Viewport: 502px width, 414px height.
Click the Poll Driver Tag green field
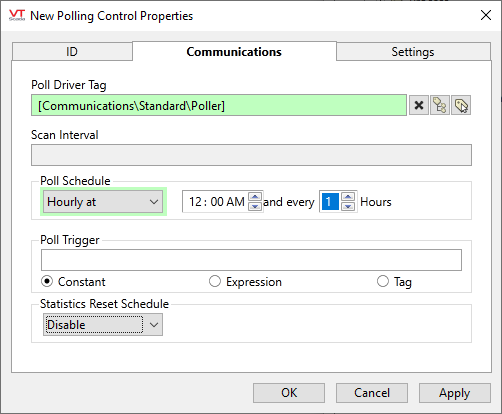(219, 105)
